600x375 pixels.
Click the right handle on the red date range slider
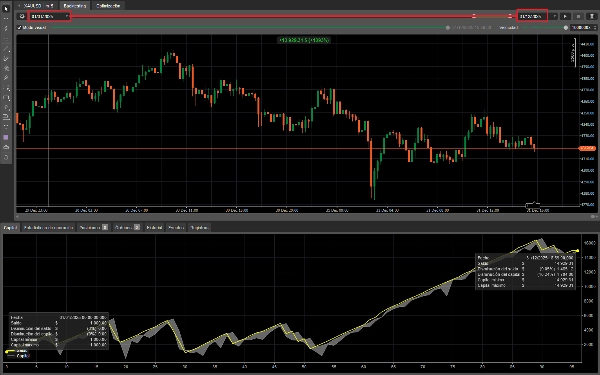(x=510, y=16)
